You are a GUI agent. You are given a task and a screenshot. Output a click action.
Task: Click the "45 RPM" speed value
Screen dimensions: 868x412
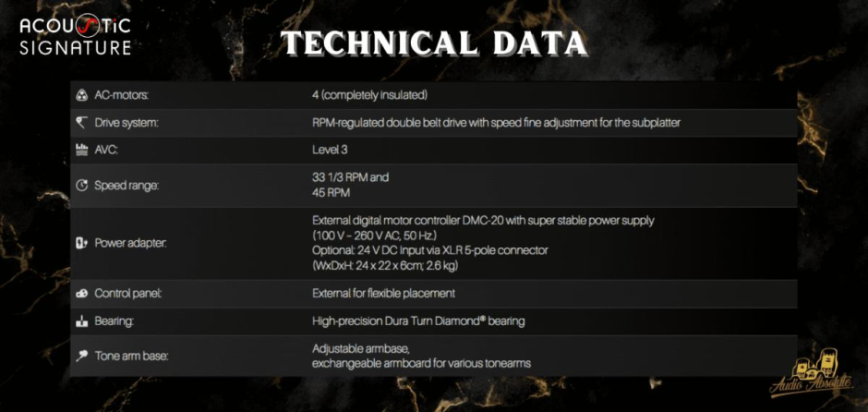[x=332, y=193]
